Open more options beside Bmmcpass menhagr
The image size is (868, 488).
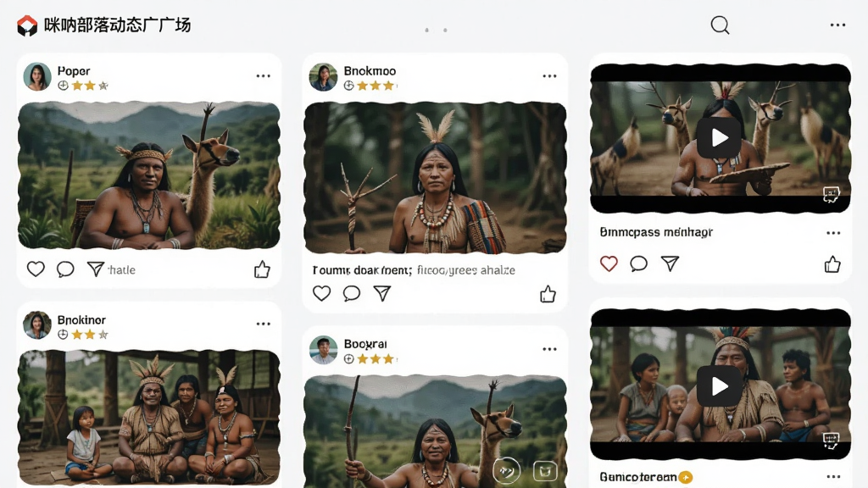[x=834, y=233]
